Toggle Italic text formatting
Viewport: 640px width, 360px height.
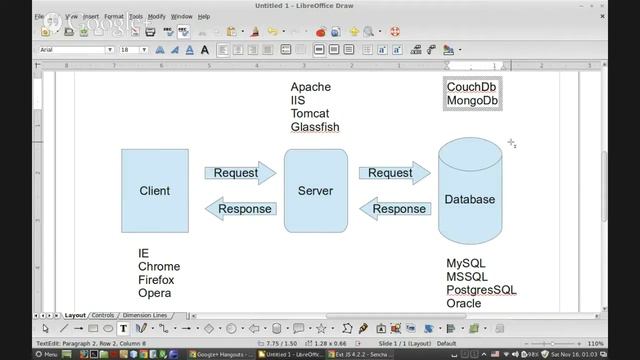pos(175,50)
